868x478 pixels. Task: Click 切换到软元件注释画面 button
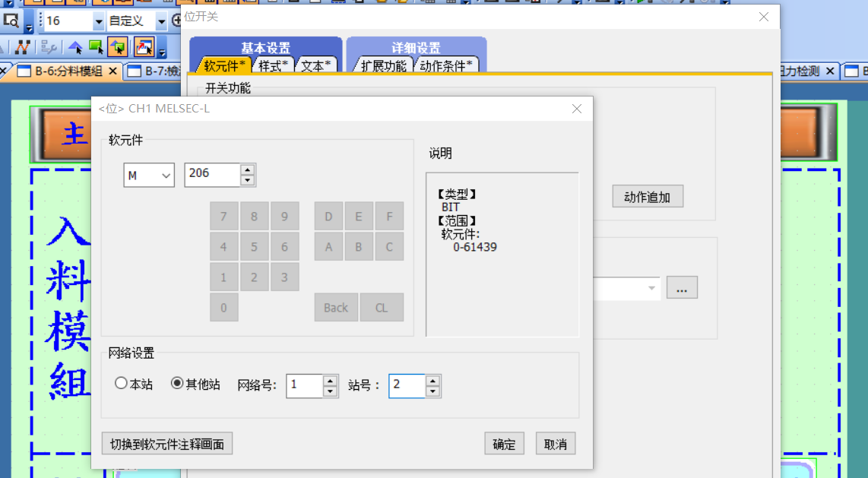[166, 445]
